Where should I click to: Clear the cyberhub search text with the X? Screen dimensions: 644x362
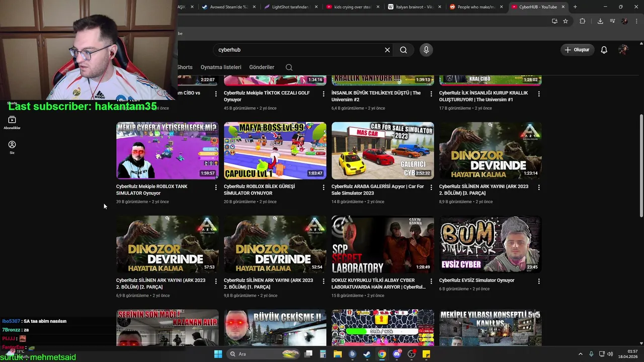[x=387, y=50]
